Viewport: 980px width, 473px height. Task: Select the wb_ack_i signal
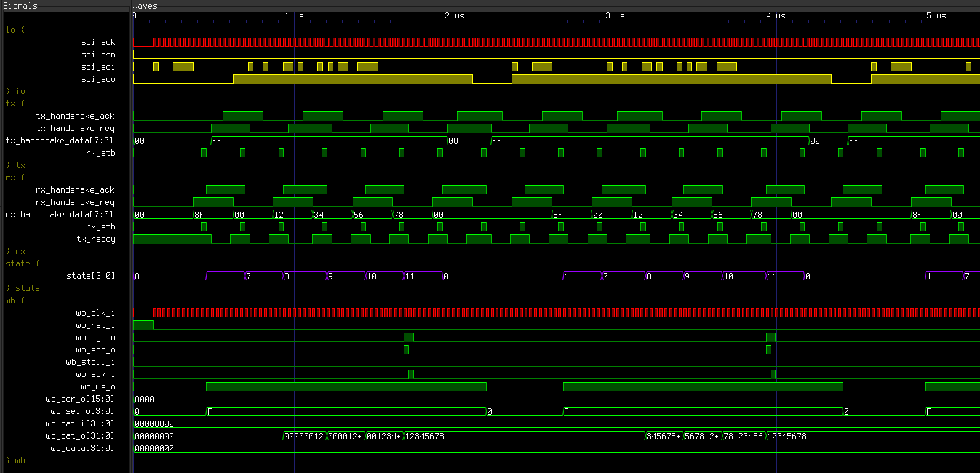95,374
